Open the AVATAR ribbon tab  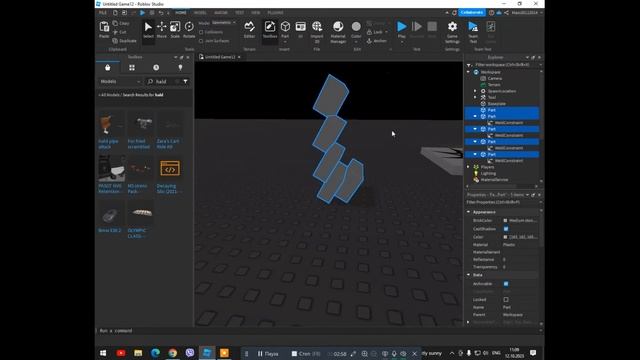tap(221, 13)
